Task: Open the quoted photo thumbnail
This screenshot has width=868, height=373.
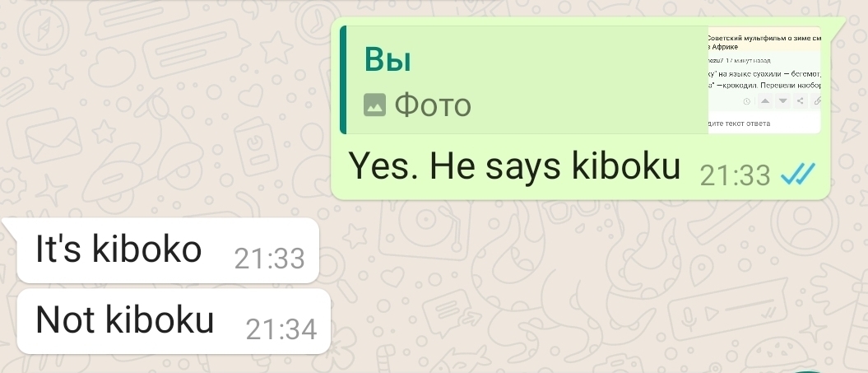Action: click(x=764, y=80)
